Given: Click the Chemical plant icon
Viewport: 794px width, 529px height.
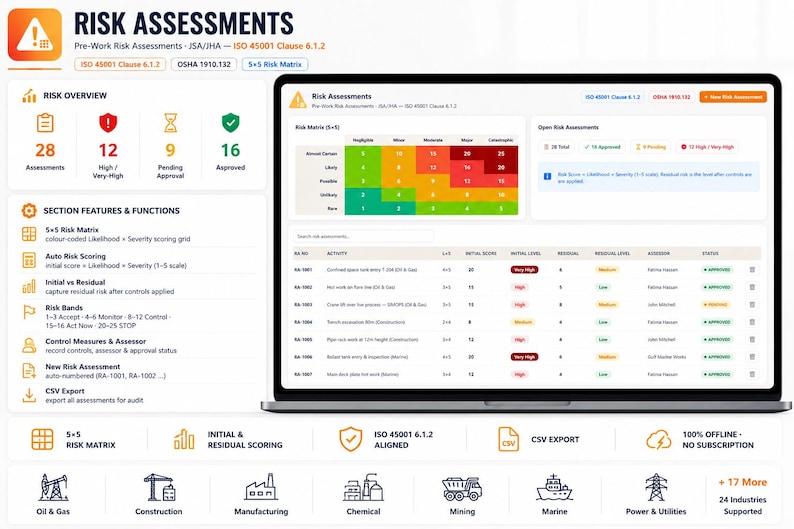Looking at the screenshot, I should pos(364,487).
